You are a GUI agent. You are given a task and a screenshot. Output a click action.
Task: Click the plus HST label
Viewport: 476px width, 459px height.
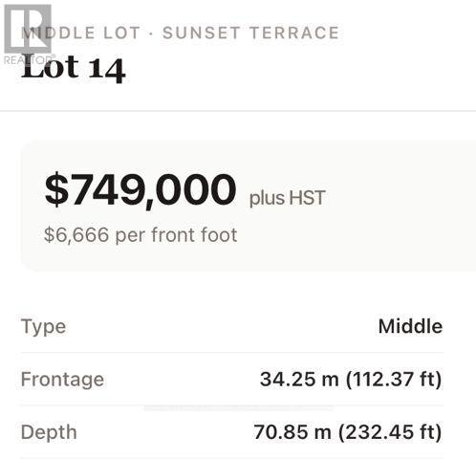[287, 198]
